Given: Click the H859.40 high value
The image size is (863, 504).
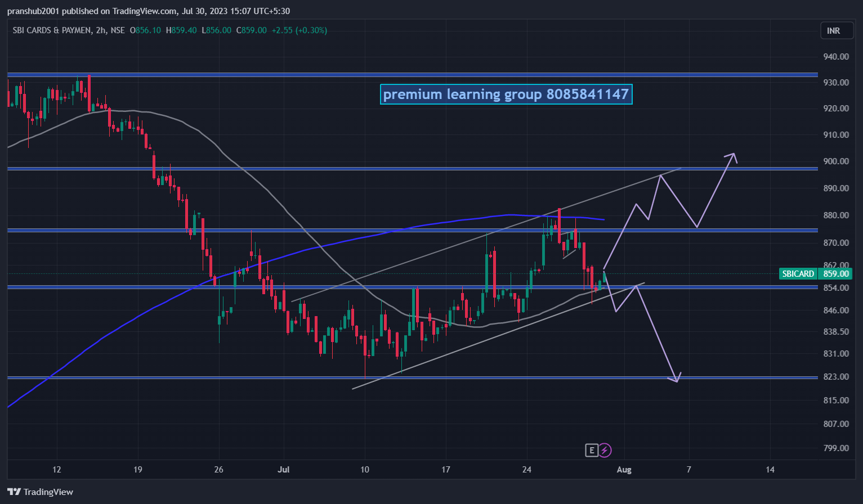Looking at the screenshot, I should tap(181, 30).
